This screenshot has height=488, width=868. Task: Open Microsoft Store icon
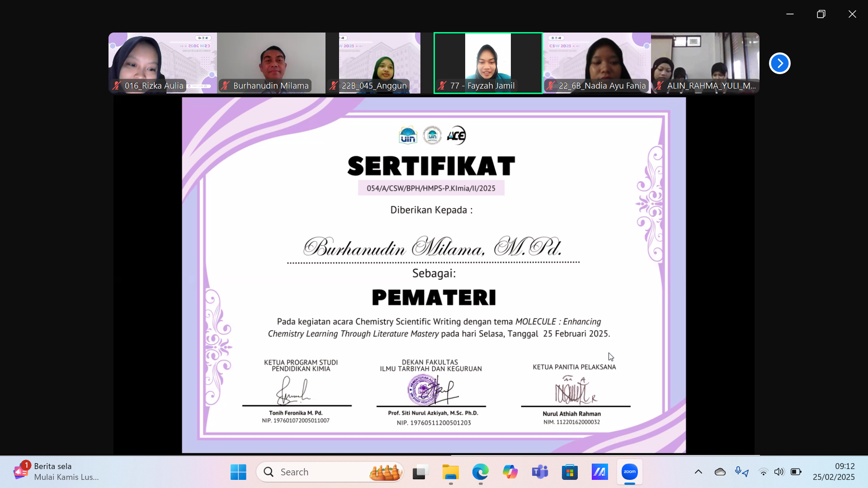pyautogui.click(x=570, y=472)
